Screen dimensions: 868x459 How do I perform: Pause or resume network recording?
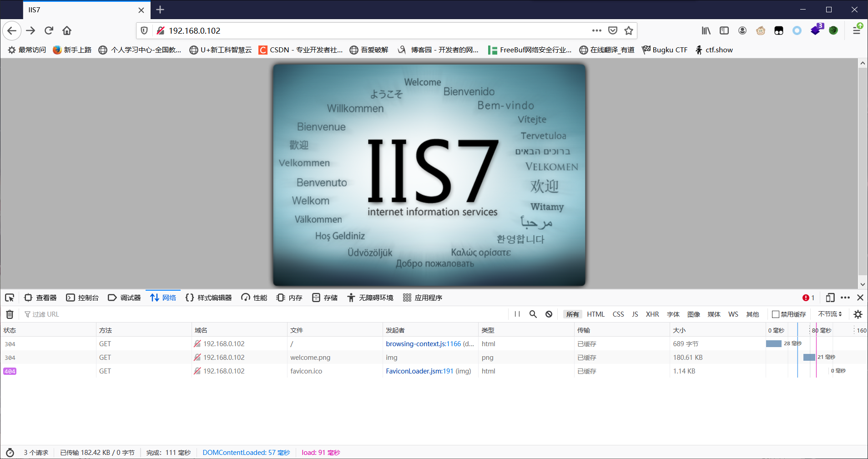click(x=517, y=314)
